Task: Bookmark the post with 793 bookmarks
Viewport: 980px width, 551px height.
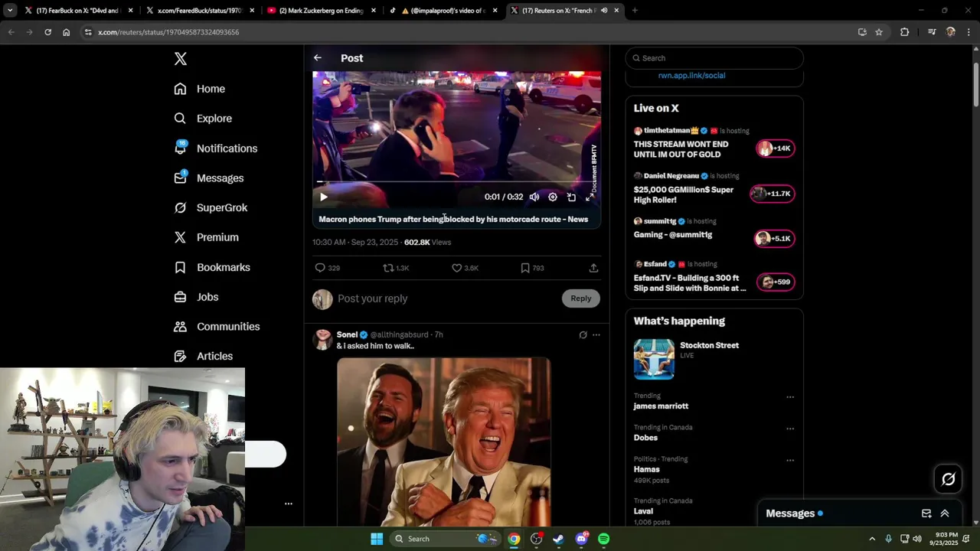Action: coord(532,268)
